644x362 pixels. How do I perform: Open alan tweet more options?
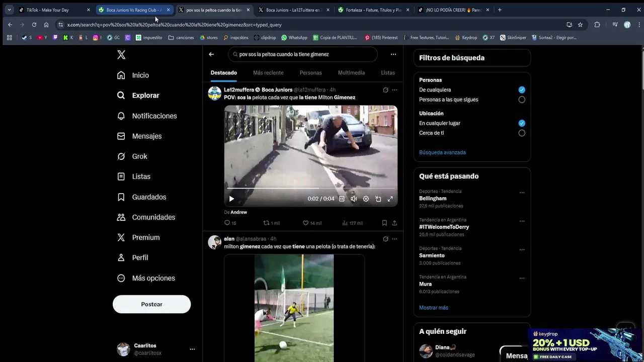(x=394, y=239)
